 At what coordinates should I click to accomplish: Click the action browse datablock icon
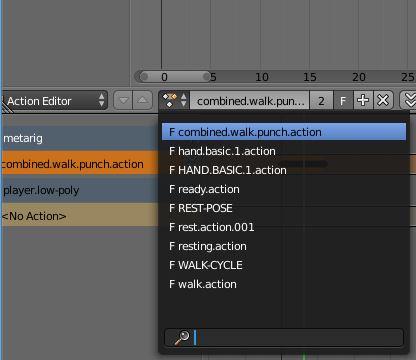[174, 100]
